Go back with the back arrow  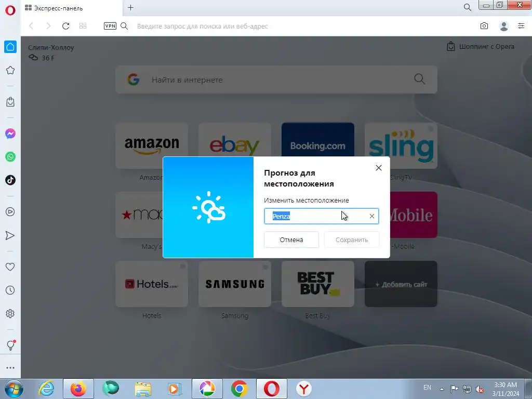point(31,26)
